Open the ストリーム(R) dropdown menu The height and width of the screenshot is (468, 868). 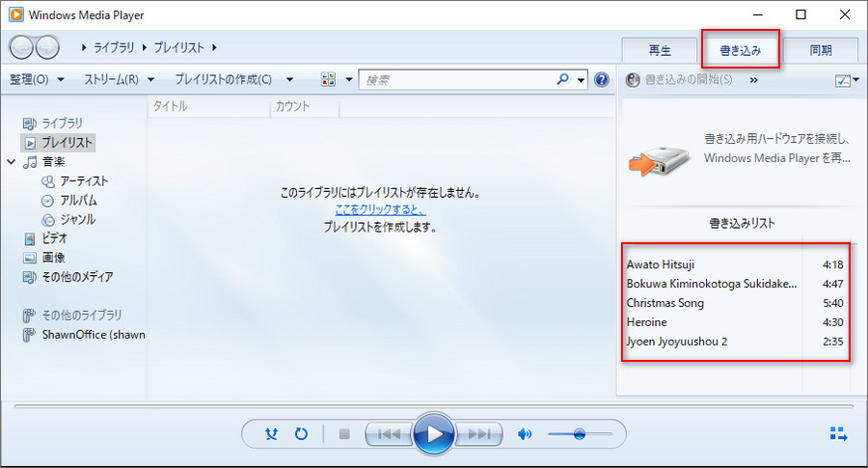pos(119,79)
